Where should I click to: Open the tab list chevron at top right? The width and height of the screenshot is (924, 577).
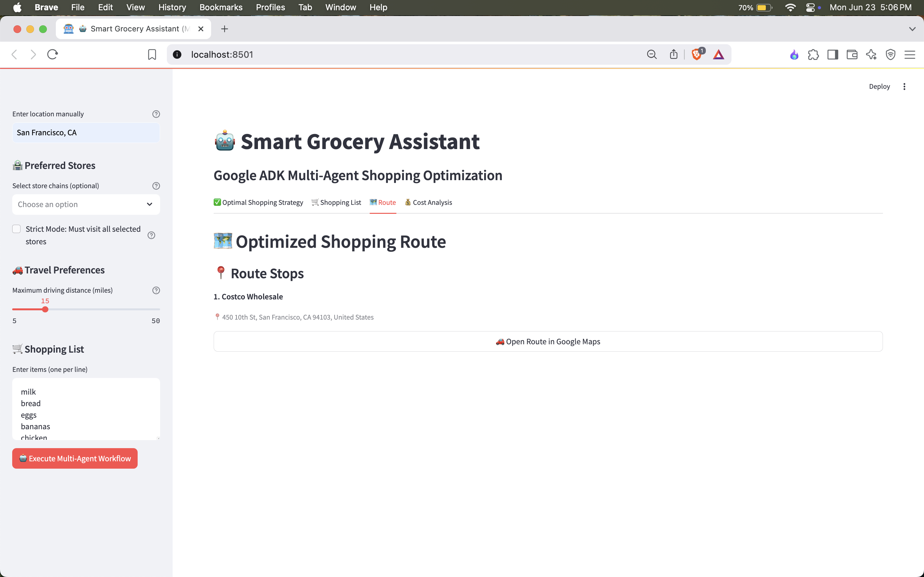coord(912,29)
